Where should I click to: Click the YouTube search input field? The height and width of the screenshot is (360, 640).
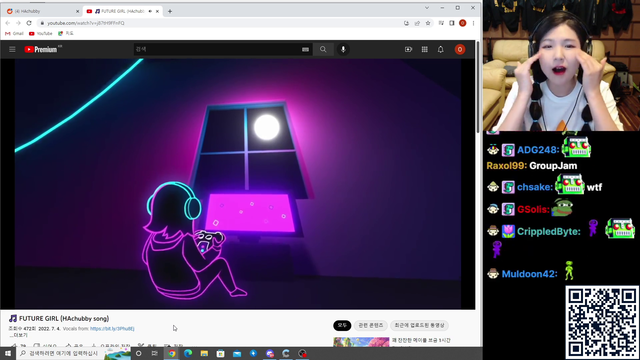click(x=217, y=49)
